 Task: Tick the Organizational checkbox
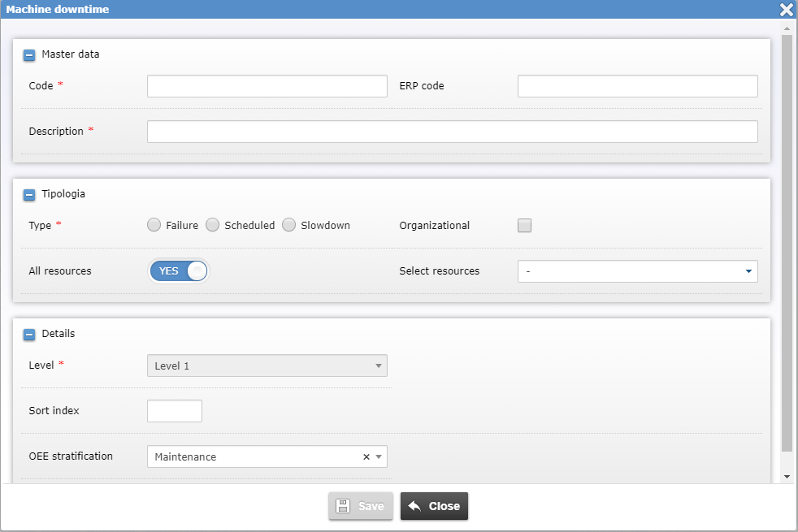pyautogui.click(x=524, y=226)
